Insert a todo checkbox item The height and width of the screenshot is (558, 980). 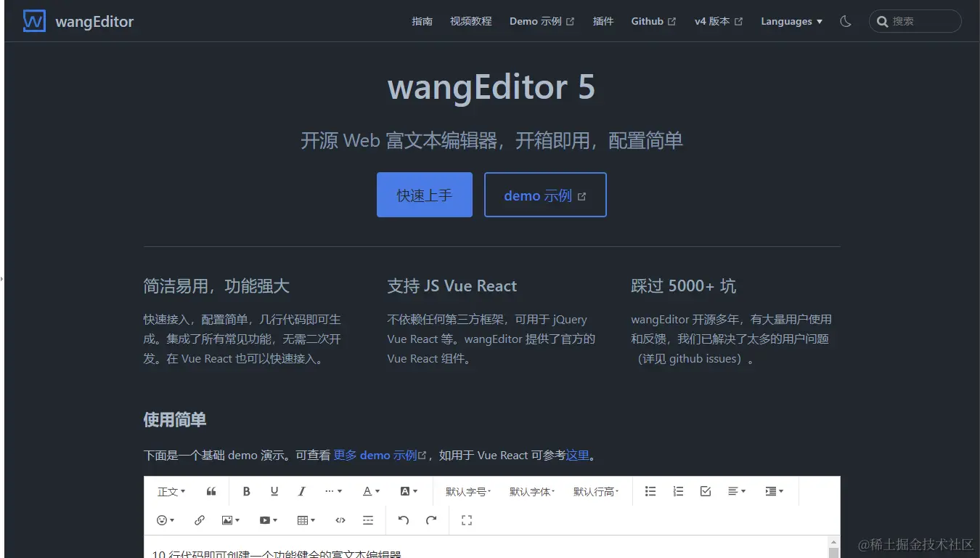[x=706, y=491]
